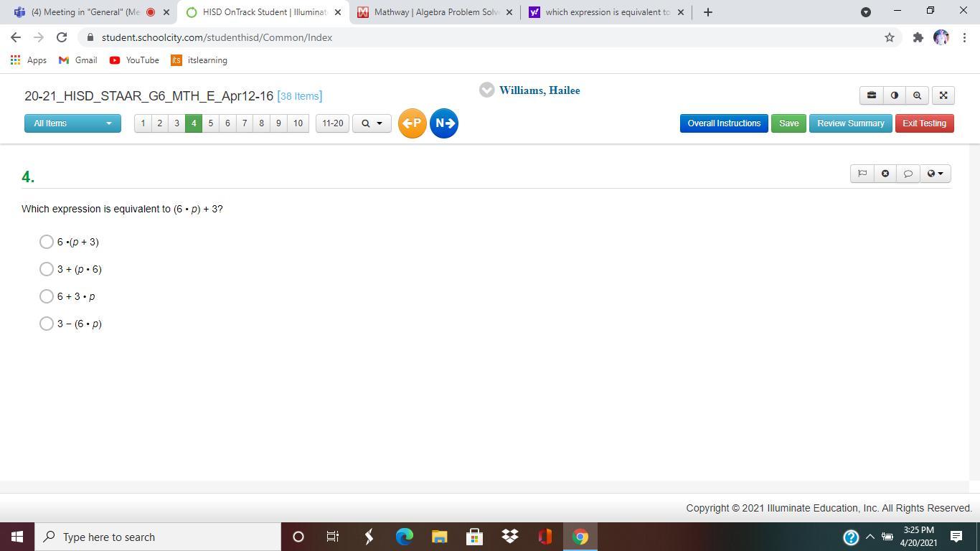Image resolution: width=980 pixels, height=551 pixels.
Task: Open Office from taskbar
Action: pos(545,537)
